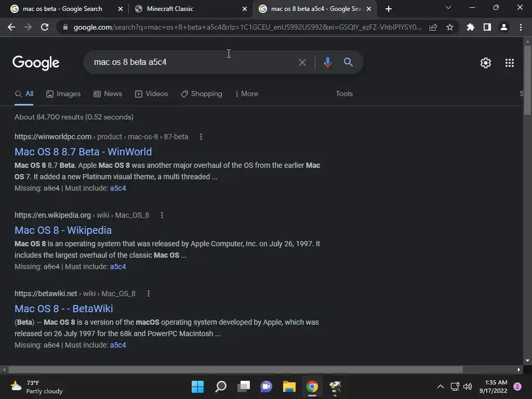The height and width of the screenshot is (399, 532).
Task: Open options for the BetaWiki result
Action: click(148, 294)
